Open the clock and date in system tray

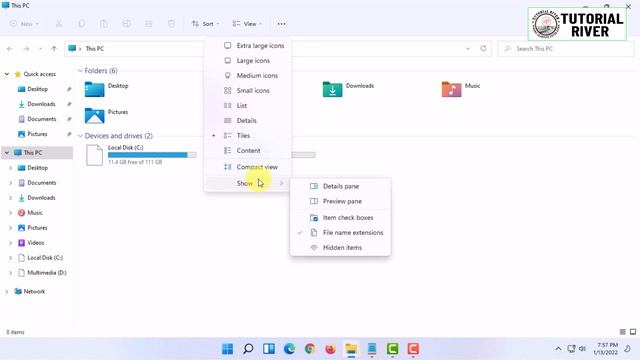606,349
